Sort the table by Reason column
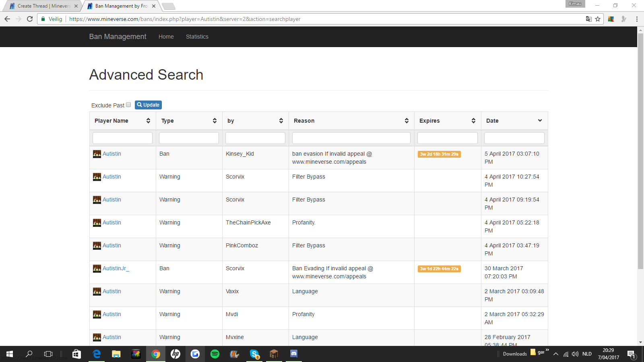This screenshot has width=644, height=362. tap(351, 121)
